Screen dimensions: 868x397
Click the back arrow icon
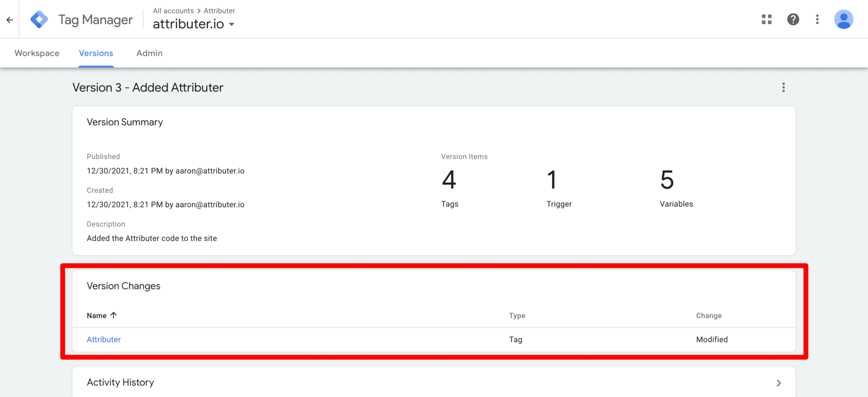point(10,19)
